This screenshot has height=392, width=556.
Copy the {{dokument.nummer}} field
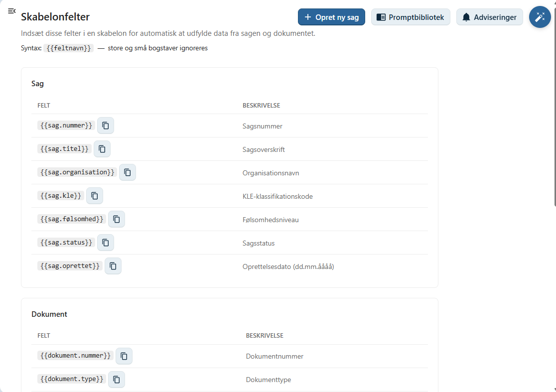(x=124, y=356)
